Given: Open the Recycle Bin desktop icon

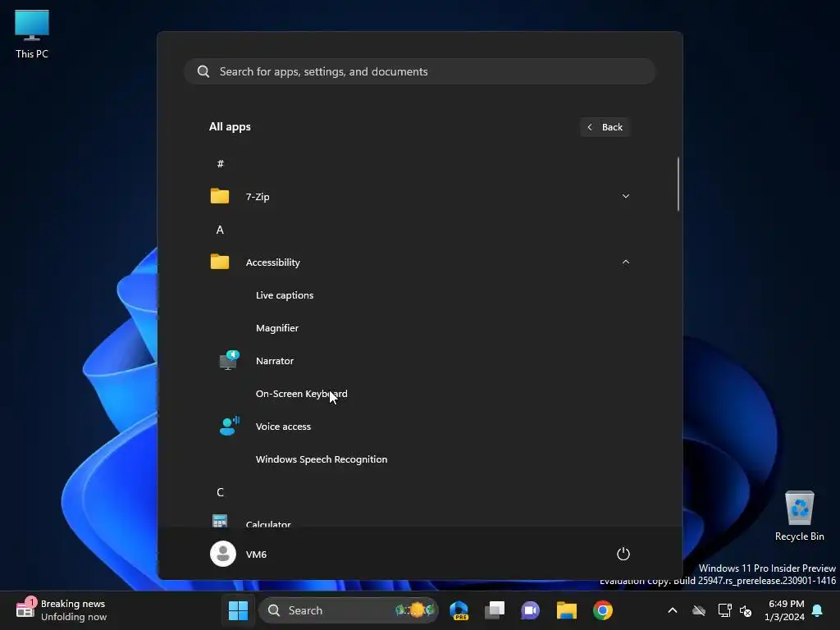Looking at the screenshot, I should [799, 515].
